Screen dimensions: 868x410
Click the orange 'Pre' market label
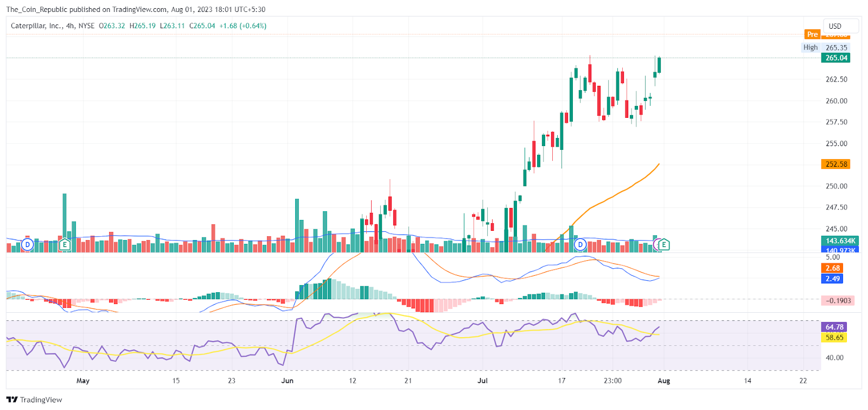coord(812,34)
